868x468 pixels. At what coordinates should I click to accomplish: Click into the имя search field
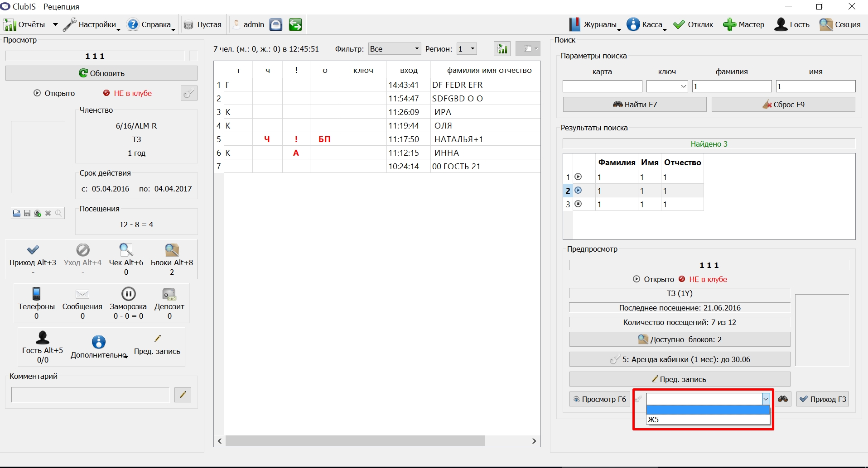(815, 86)
